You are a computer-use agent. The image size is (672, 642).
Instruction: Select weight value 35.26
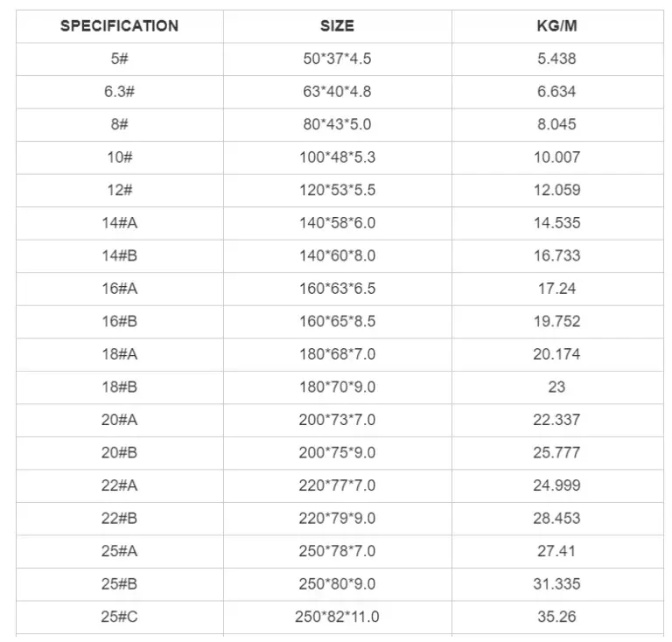pos(556,617)
